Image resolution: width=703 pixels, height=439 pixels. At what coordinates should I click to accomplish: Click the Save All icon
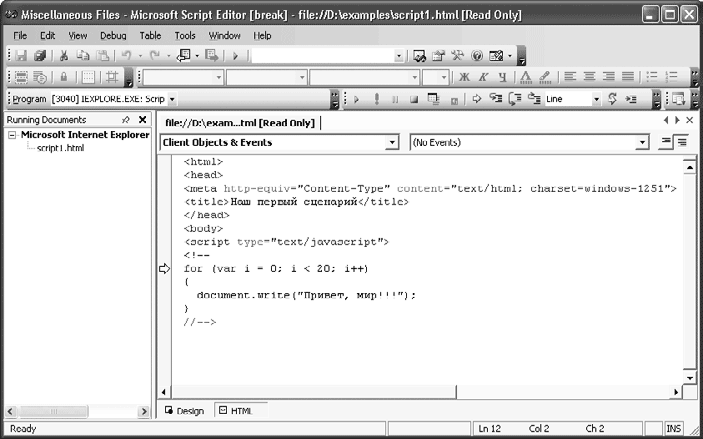(40, 56)
